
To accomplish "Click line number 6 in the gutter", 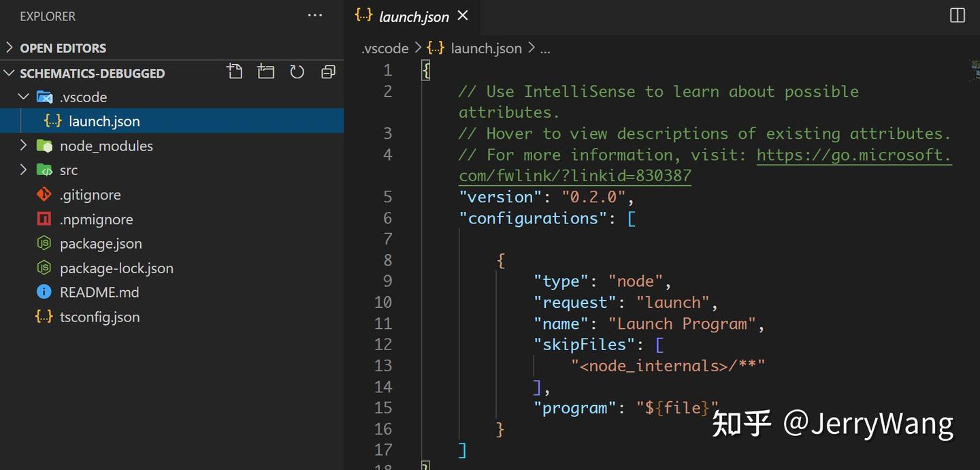I will (x=387, y=218).
